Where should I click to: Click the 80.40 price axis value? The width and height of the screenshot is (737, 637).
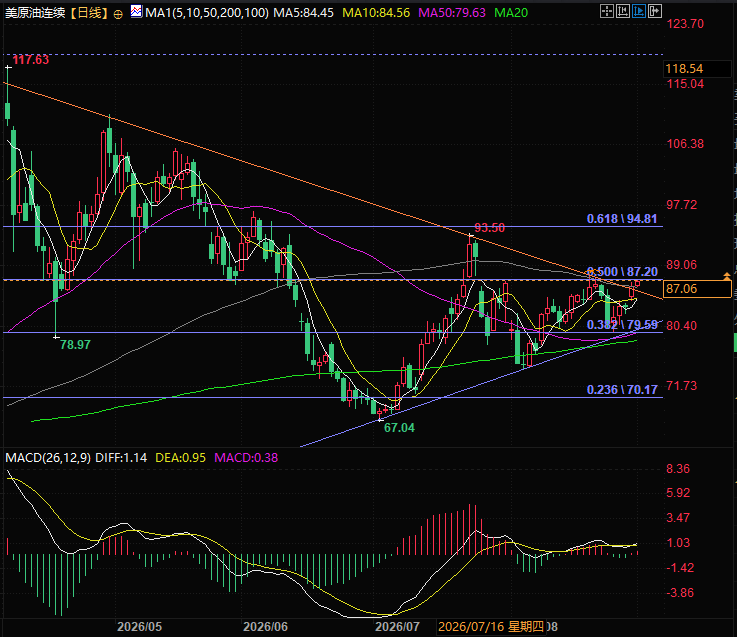pyautogui.click(x=682, y=325)
